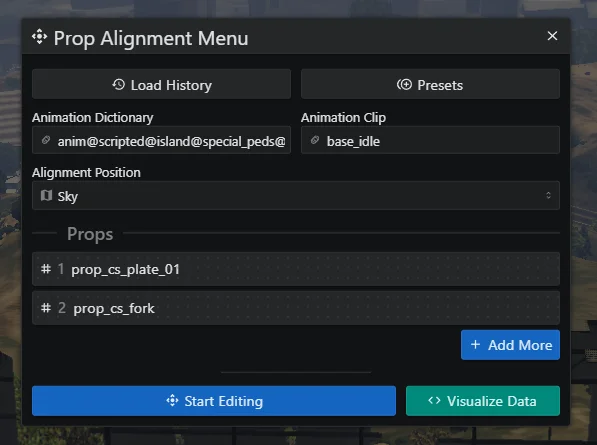Select the Sky alignment position combo box
Image resolution: width=597 pixels, height=445 pixels.
pos(296,196)
